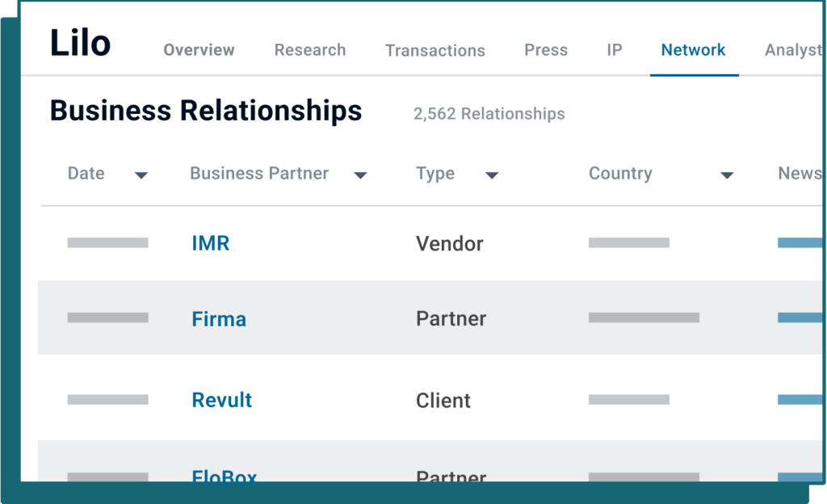Open the Type column dropdown arrow
Image resolution: width=827 pixels, height=504 pixels.
(491, 175)
